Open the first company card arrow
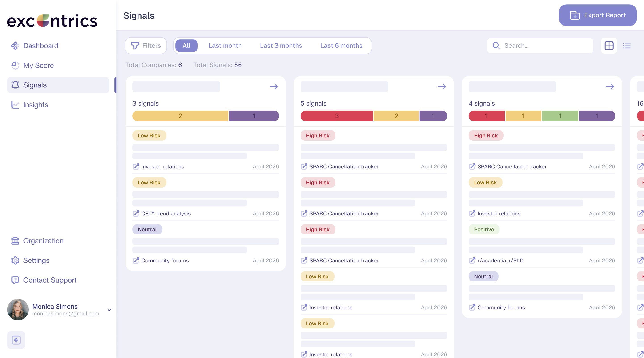 pos(274,87)
